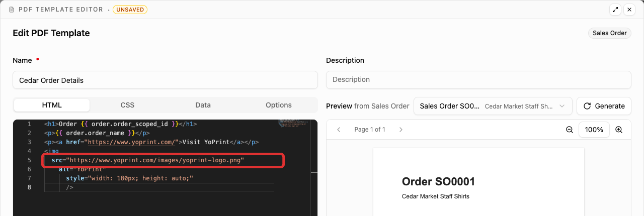Click the Name input field
The width and height of the screenshot is (644, 216).
click(165, 80)
